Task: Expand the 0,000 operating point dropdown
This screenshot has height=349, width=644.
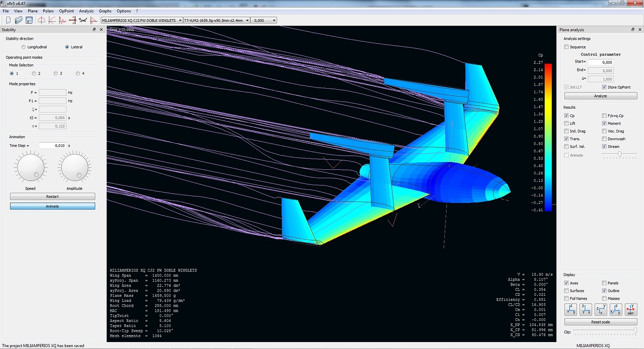Action: point(263,20)
